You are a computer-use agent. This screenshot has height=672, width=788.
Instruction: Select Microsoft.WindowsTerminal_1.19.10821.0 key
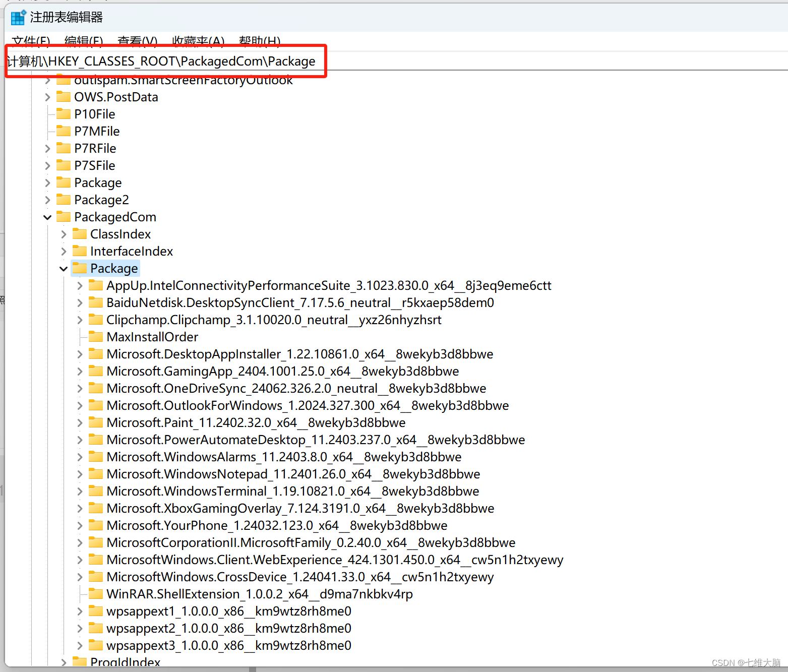tap(293, 492)
